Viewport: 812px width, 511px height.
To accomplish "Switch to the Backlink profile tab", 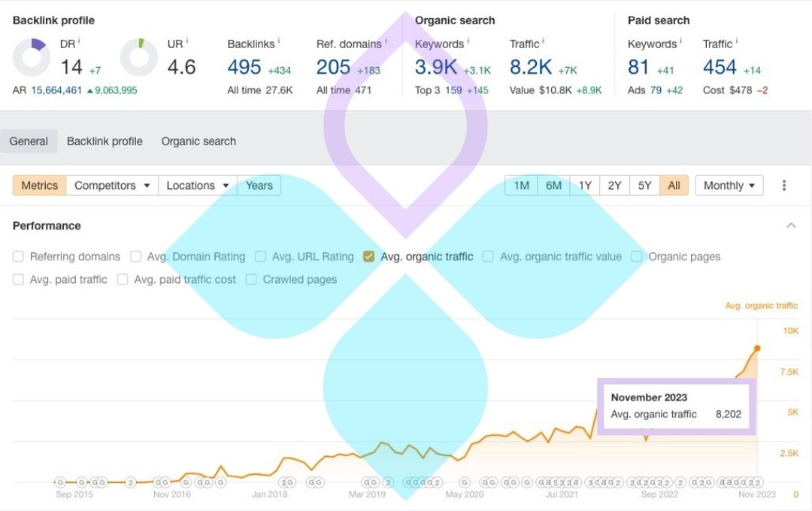I will [x=105, y=141].
